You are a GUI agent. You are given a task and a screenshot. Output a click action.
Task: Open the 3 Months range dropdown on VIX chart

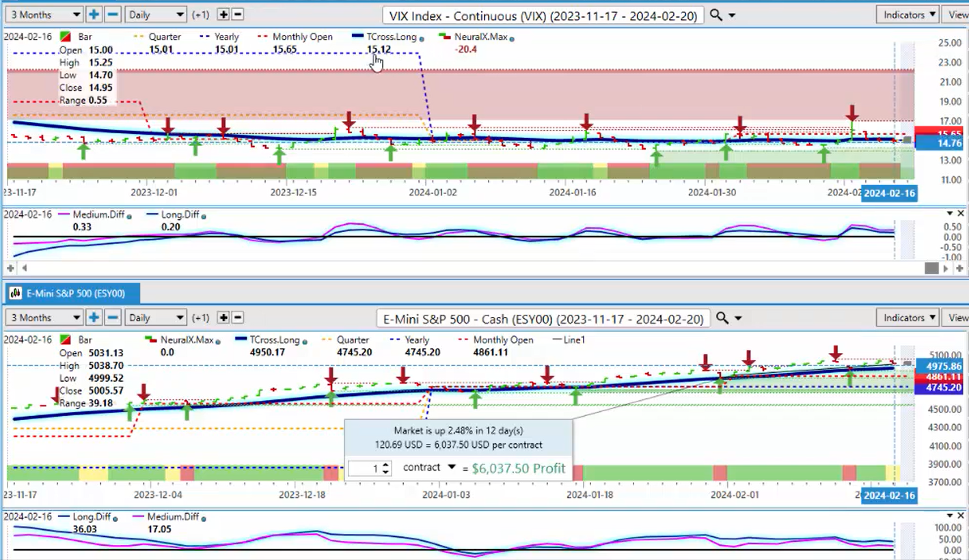click(43, 14)
